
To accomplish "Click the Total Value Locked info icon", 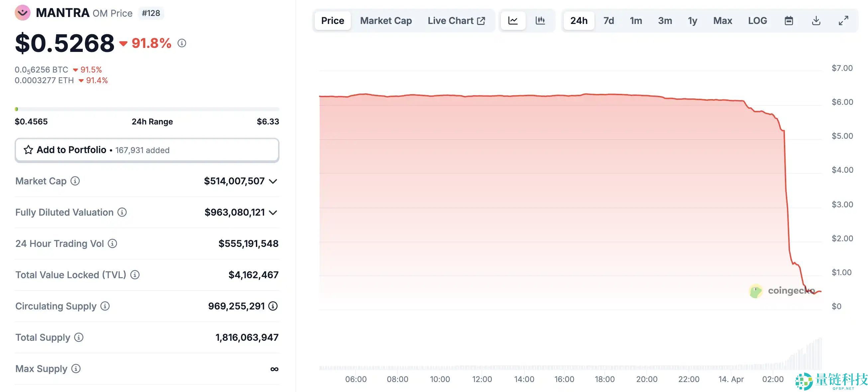I will click(135, 275).
